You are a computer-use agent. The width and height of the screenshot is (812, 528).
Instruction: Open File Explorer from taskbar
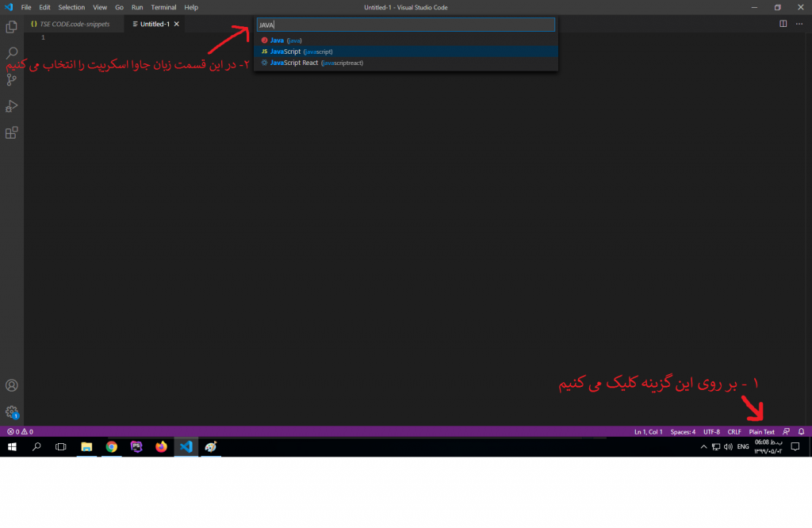[x=86, y=446]
